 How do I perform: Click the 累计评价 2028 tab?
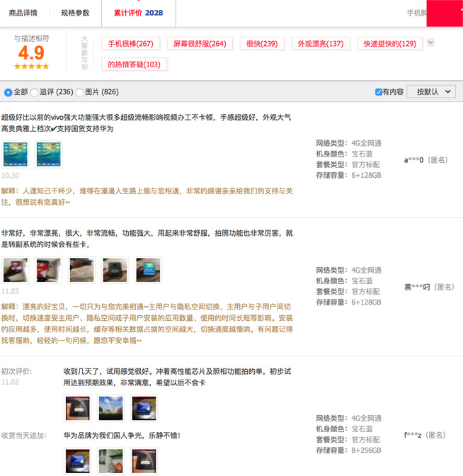[138, 13]
